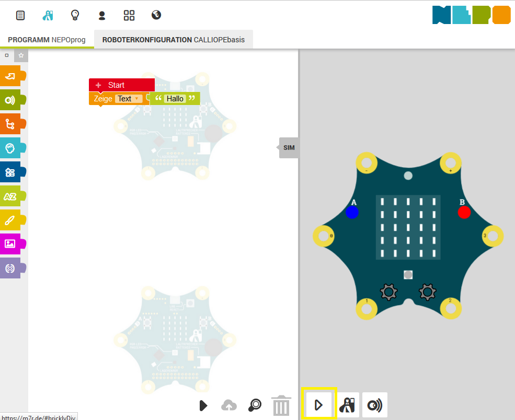This screenshot has height=420, width=515.
Task: Open the AZ Text blocks category
Action: pyautogui.click(x=11, y=196)
